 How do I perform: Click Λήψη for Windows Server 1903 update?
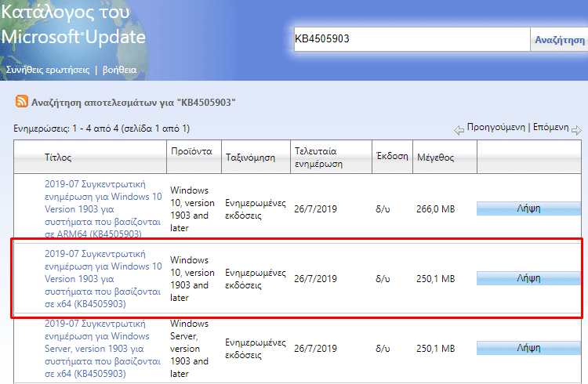pyautogui.click(x=528, y=348)
